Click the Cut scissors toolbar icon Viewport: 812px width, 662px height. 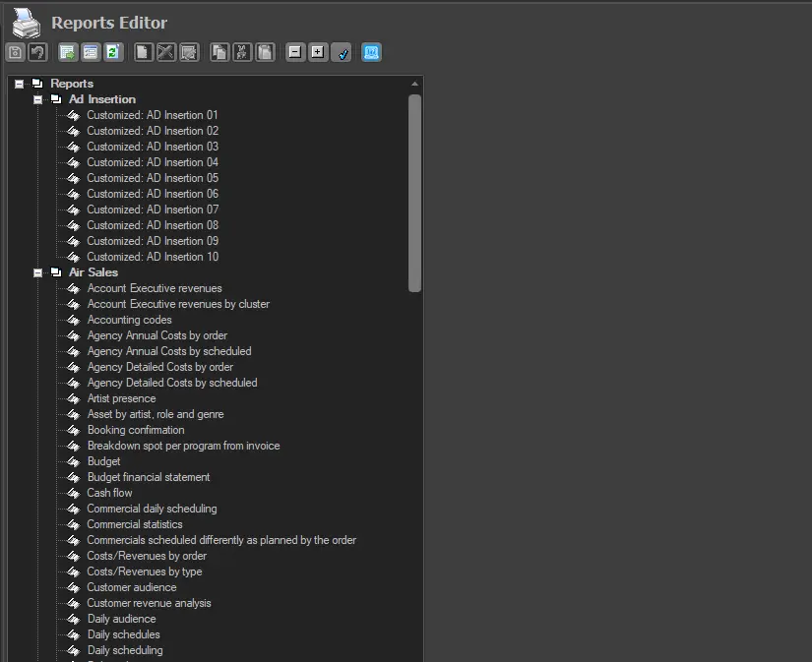pos(242,53)
